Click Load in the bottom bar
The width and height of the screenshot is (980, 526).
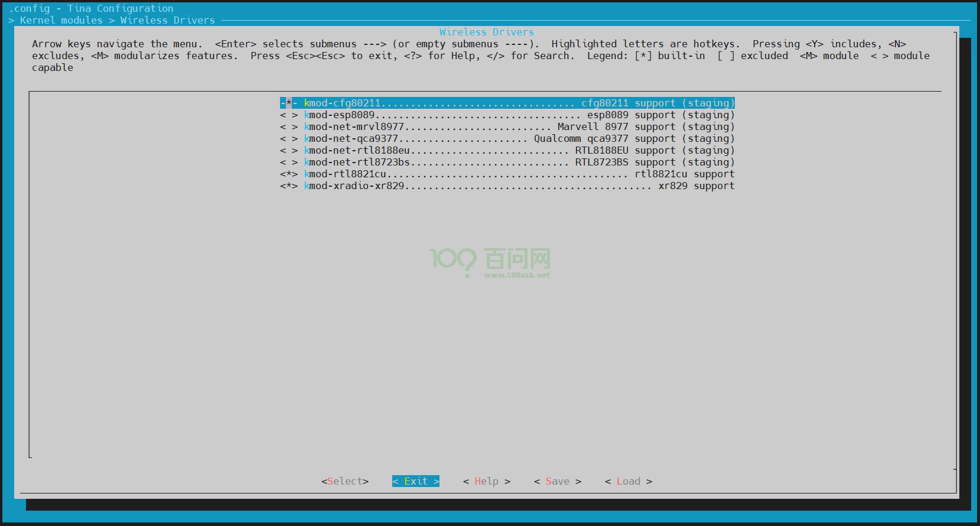628,482
